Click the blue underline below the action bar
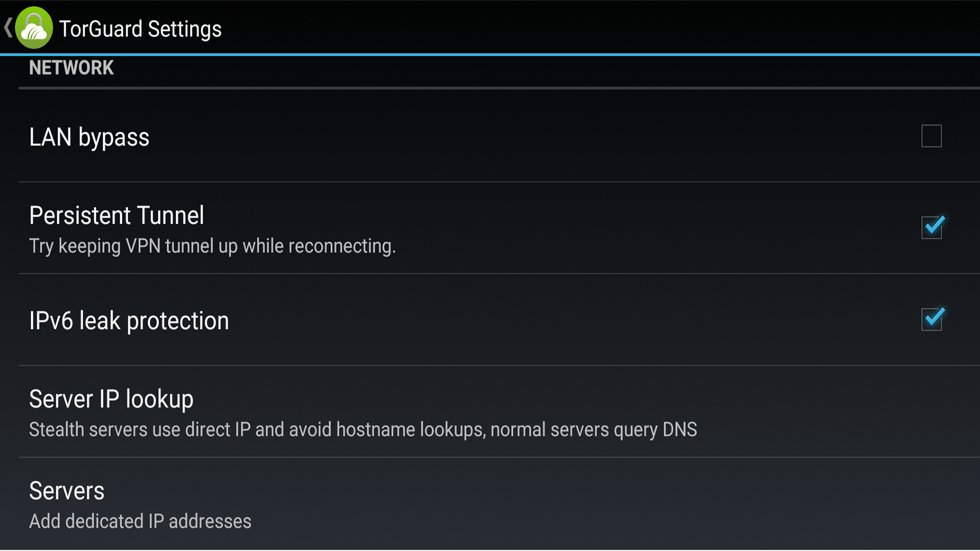Viewport: 980px width, 551px height. (490, 54)
